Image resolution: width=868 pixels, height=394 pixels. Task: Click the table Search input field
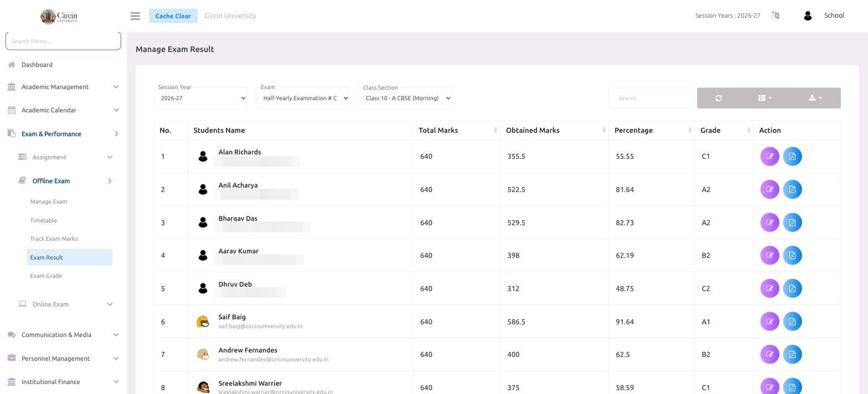[x=652, y=98]
